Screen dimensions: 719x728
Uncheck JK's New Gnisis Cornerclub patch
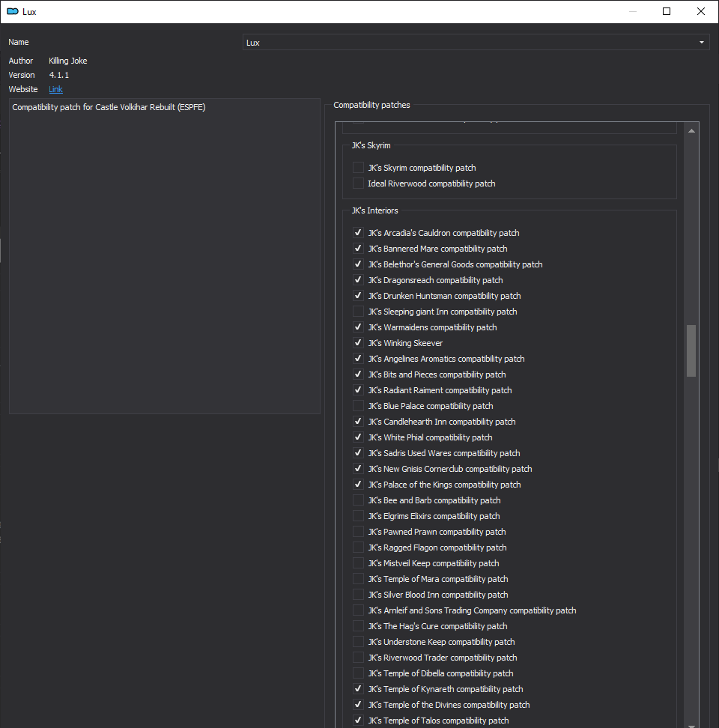(x=358, y=470)
